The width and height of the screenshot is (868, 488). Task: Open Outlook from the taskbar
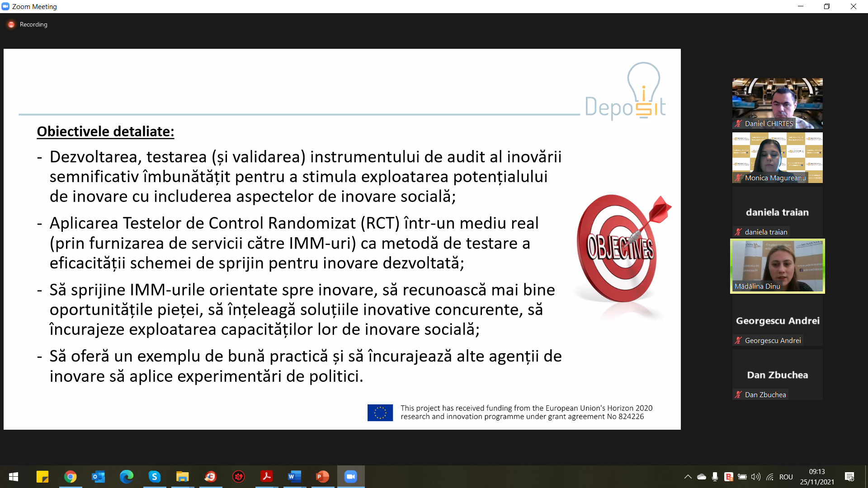(99, 477)
